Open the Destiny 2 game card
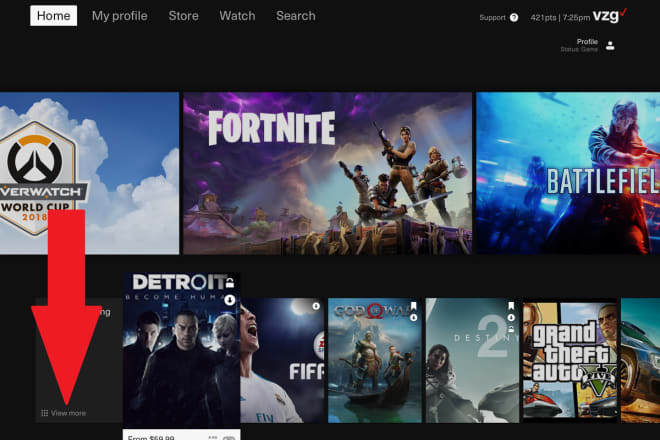Viewport: 660px width, 440px height. (472, 360)
